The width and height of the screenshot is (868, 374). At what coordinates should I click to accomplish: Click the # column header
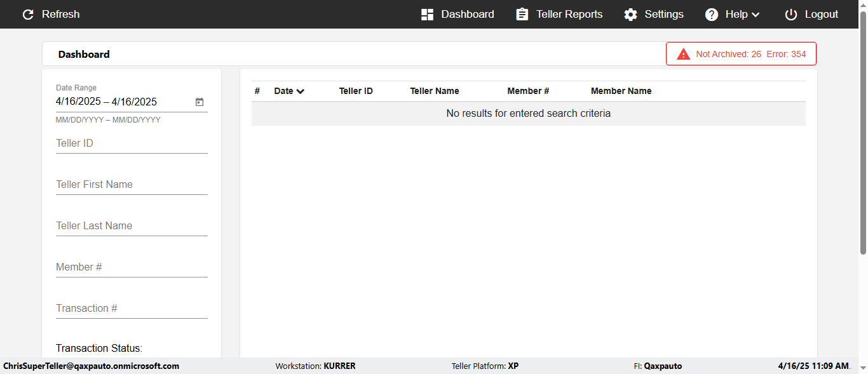[x=257, y=91]
